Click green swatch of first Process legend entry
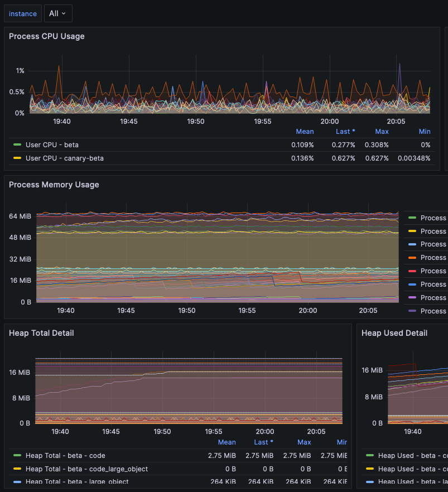This screenshot has width=448, height=492. click(x=412, y=218)
